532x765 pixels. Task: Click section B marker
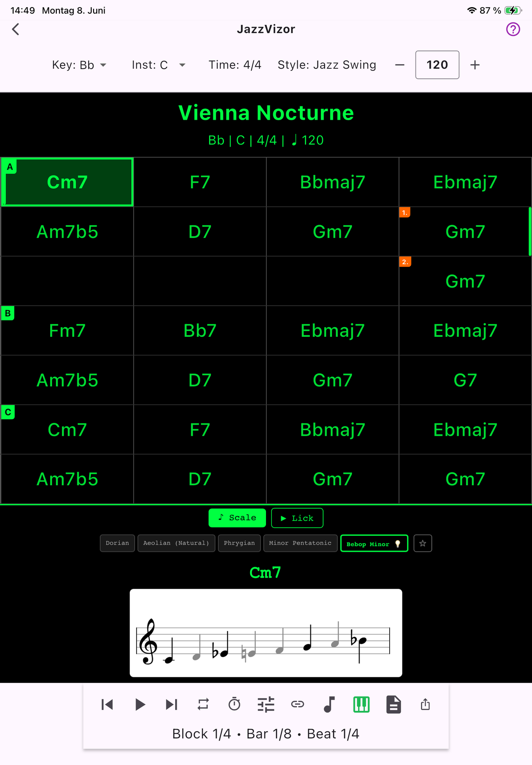coord(8,313)
